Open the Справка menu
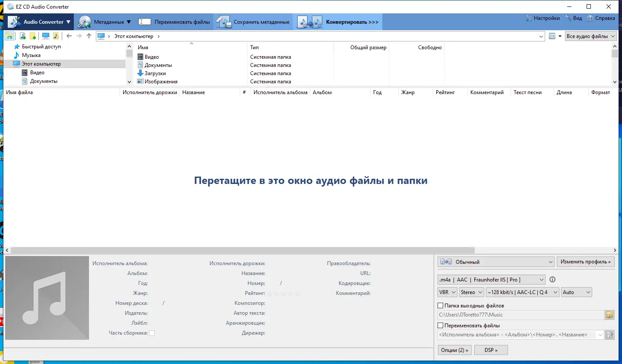This screenshot has height=364, width=622. [601, 18]
